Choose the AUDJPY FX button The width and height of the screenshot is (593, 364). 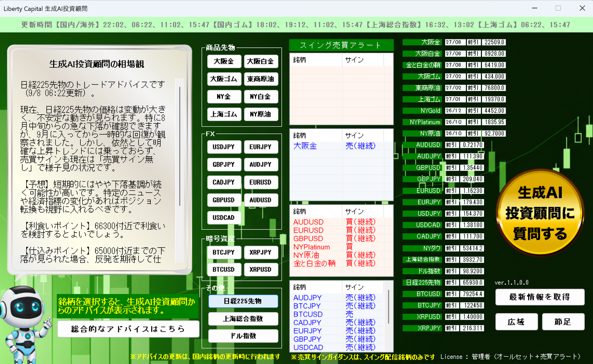(x=261, y=165)
